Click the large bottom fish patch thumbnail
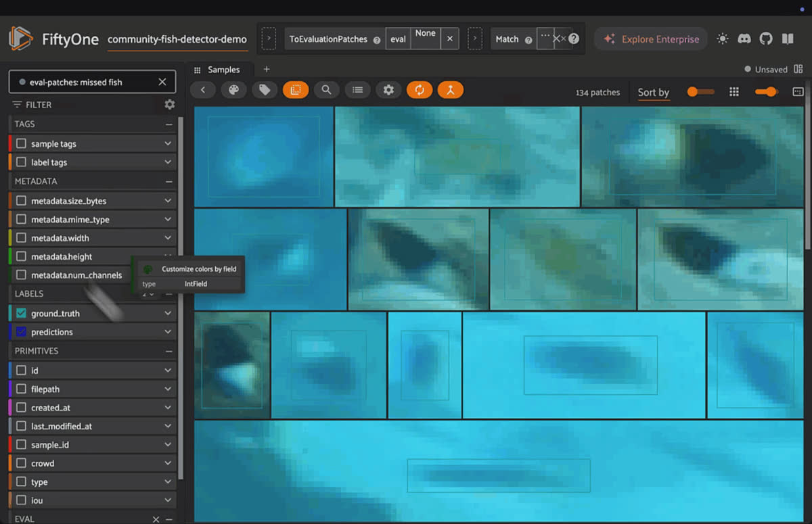The width and height of the screenshot is (812, 524). 499,471
